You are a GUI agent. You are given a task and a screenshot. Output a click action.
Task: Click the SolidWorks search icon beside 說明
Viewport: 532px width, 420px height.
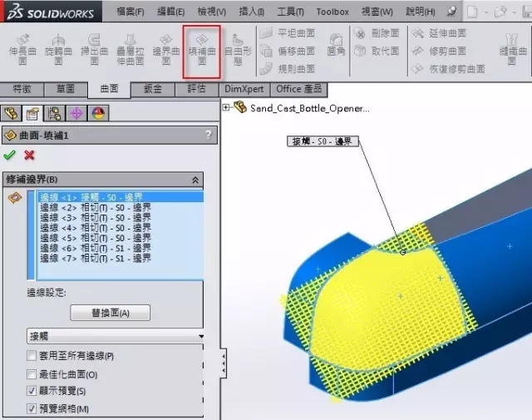click(451, 12)
